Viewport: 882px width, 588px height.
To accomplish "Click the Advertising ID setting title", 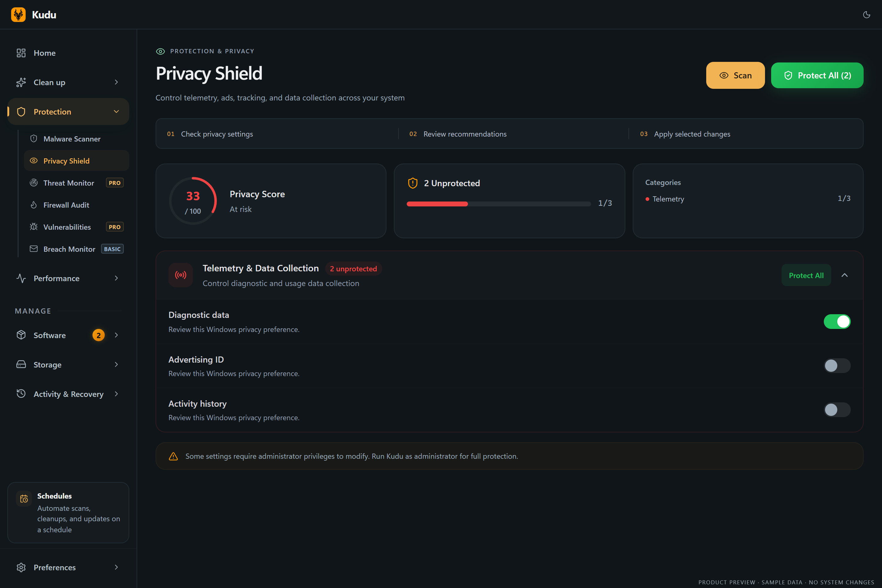I will (196, 360).
